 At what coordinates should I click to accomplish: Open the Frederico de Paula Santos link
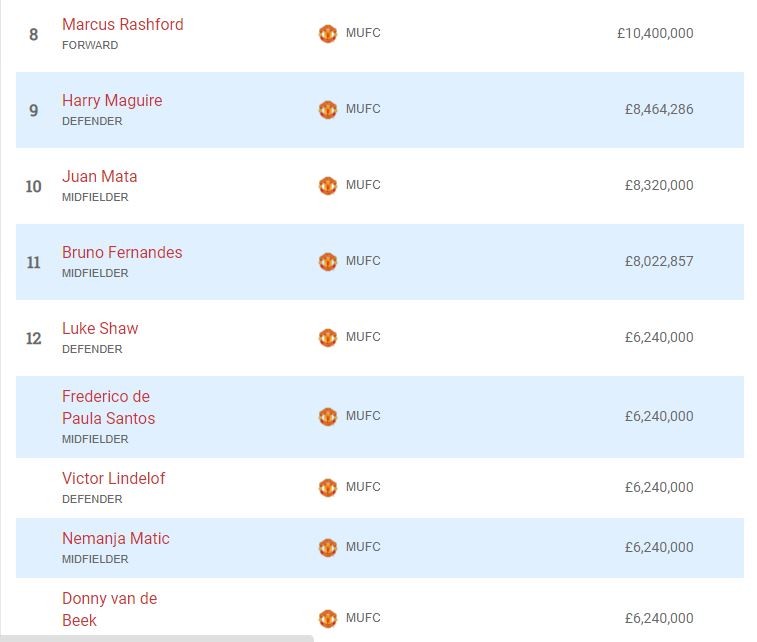pyautogui.click(x=108, y=407)
